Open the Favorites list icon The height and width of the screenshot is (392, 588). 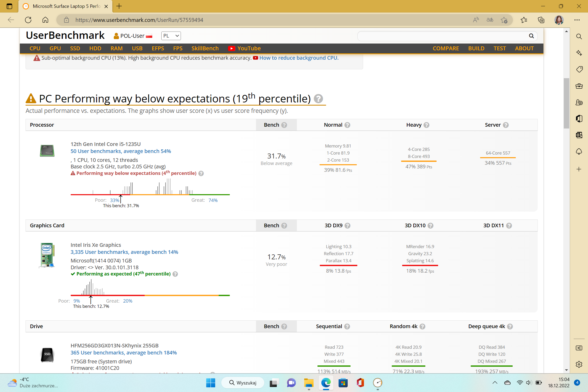[524, 20]
